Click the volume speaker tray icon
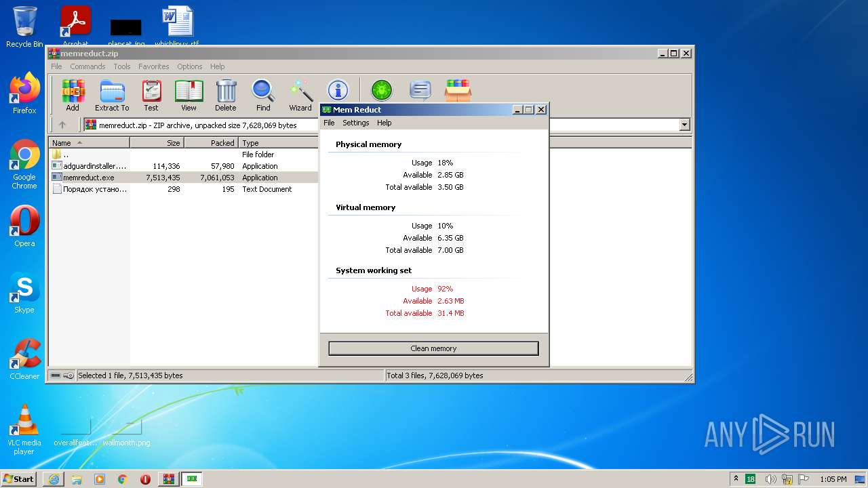 point(771,479)
